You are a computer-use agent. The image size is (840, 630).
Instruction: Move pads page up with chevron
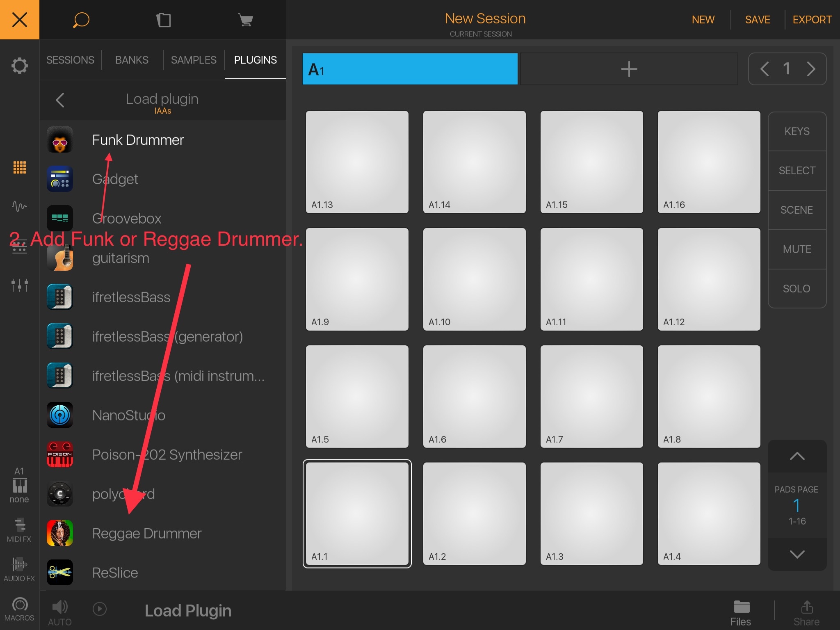point(797,456)
